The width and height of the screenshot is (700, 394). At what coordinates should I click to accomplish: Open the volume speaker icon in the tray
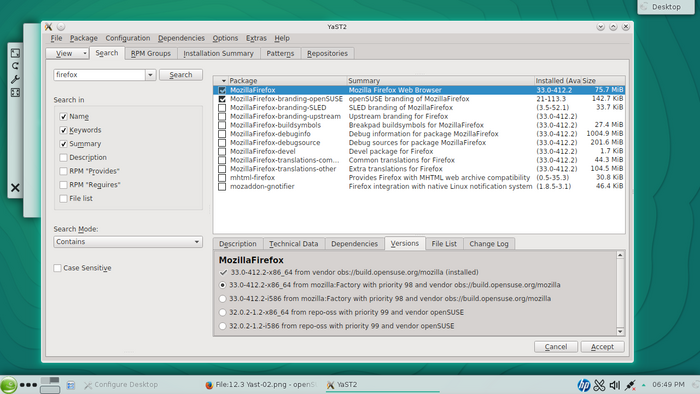point(615,385)
